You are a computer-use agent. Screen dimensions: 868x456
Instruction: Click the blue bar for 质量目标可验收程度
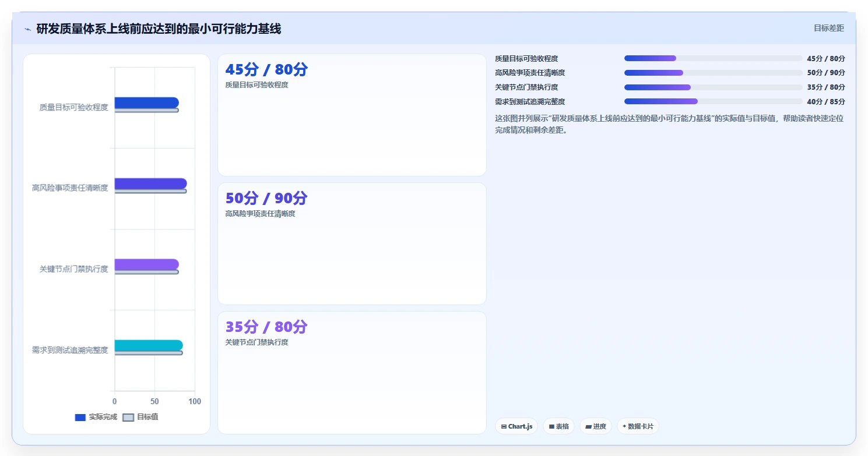pos(146,102)
